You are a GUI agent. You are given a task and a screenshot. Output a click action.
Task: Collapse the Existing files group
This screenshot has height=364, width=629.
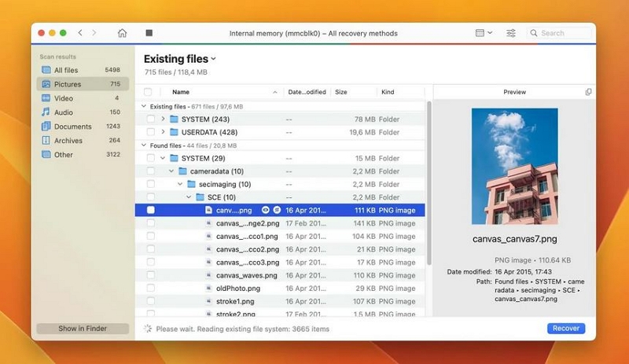(x=144, y=106)
